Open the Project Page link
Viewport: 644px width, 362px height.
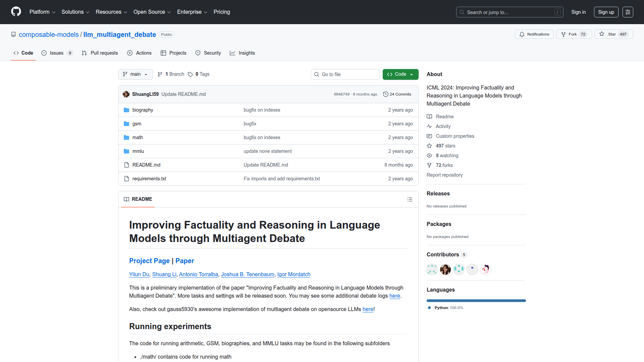[x=149, y=261]
